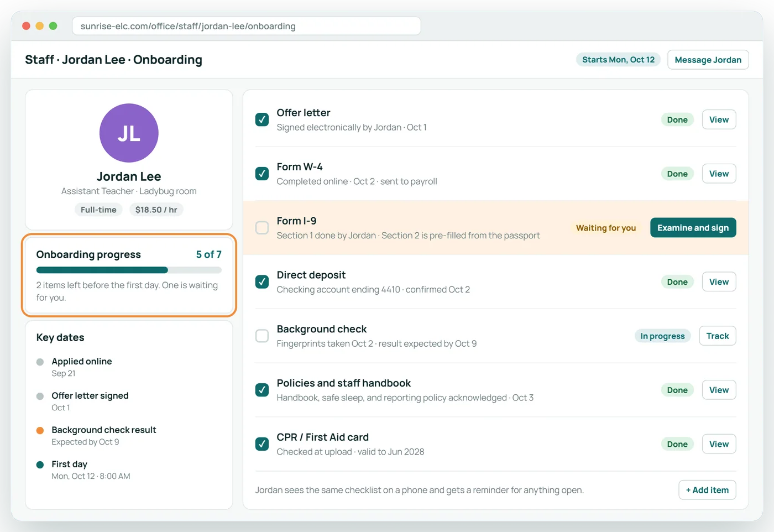Click Done badge on Offer letter row
Image resolution: width=774 pixels, height=532 pixels.
click(x=677, y=119)
